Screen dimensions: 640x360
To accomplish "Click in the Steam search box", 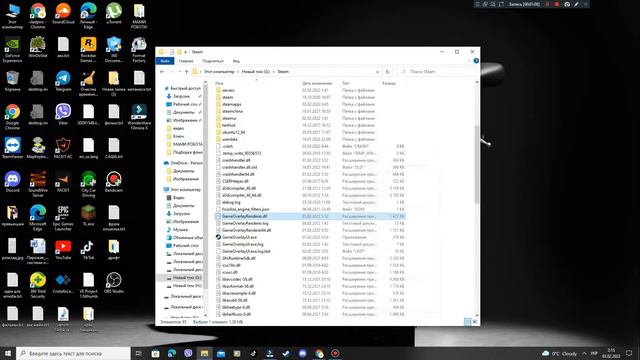I will 436,72.
